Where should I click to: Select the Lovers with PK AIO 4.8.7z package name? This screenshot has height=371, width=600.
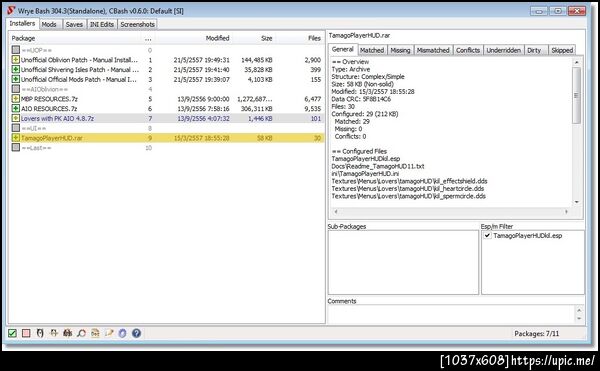[x=57, y=118]
